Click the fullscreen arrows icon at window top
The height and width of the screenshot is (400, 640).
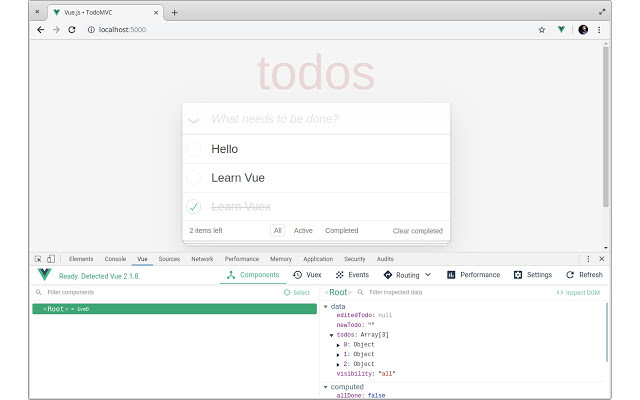[602, 12]
